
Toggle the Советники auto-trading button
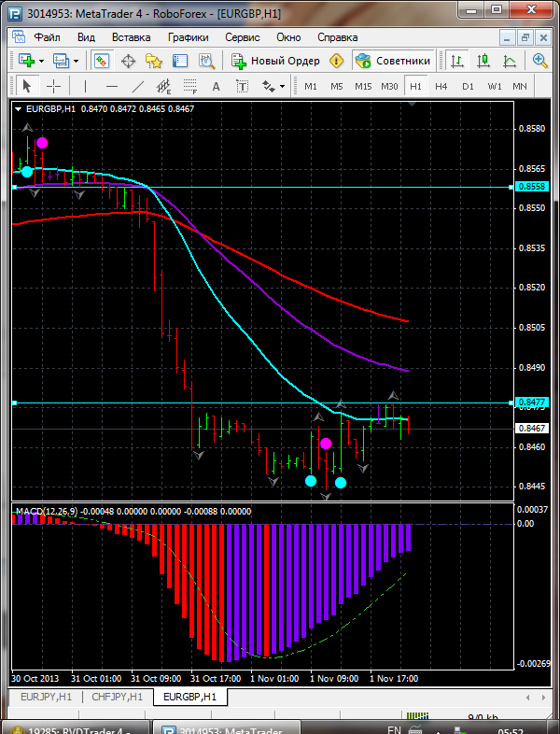point(393,61)
